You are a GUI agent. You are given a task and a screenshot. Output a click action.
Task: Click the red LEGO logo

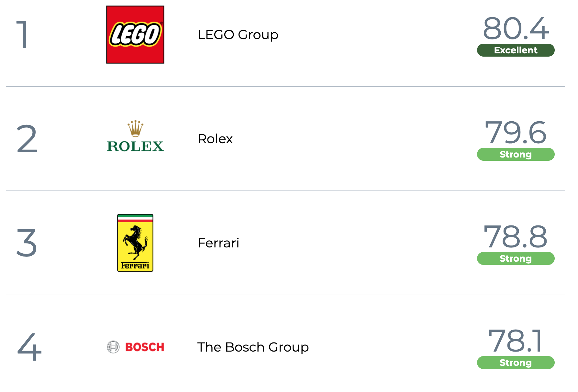click(x=135, y=35)
